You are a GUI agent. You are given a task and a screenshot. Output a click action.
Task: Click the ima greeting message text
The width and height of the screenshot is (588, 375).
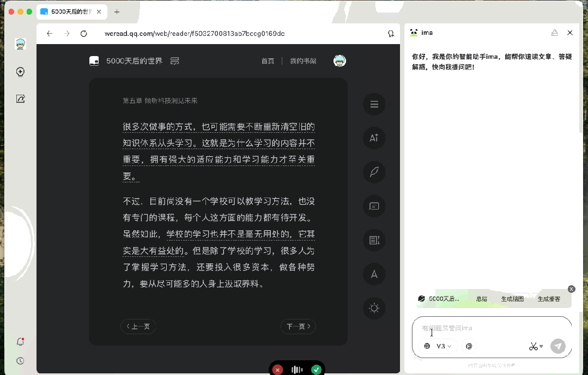(492, 62)
